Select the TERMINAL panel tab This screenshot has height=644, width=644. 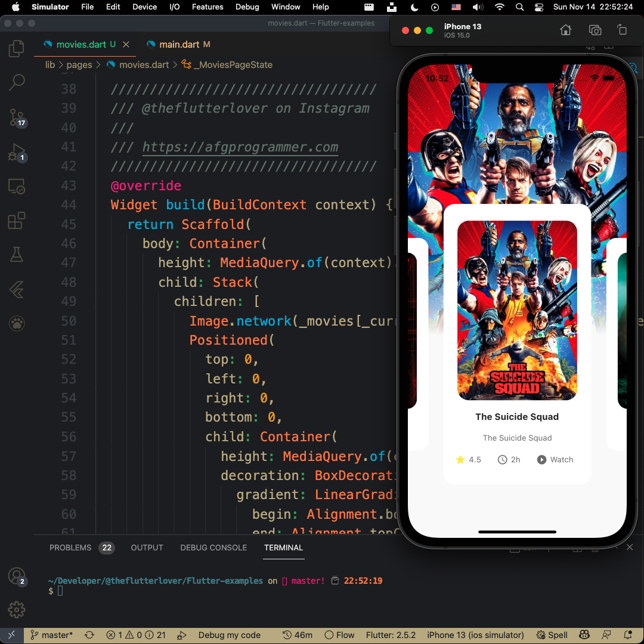(283, 547)
